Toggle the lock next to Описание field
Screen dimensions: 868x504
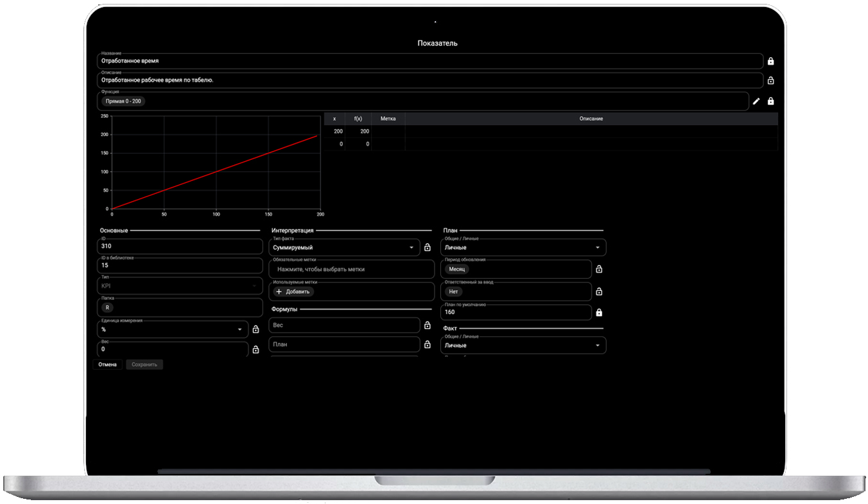pos(770,81)
